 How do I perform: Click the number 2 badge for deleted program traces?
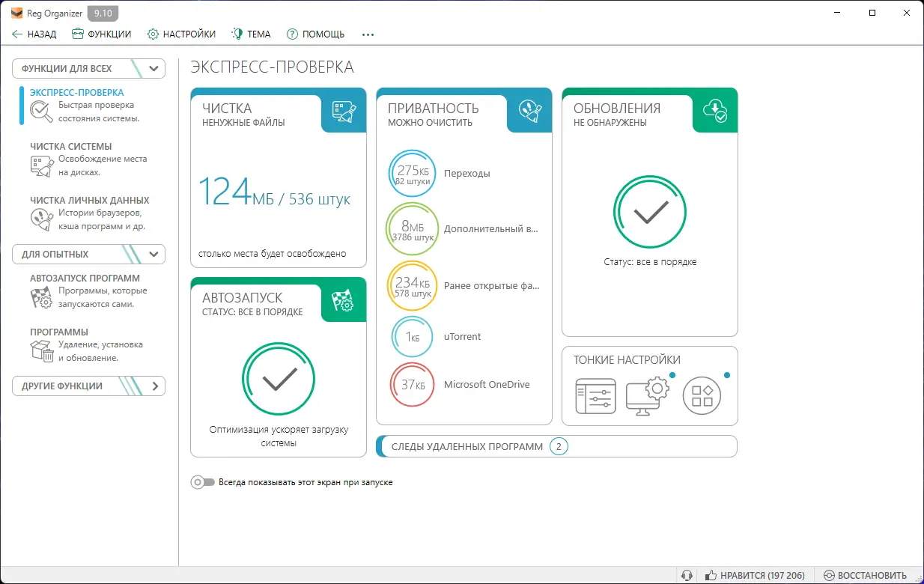(559, 447)
